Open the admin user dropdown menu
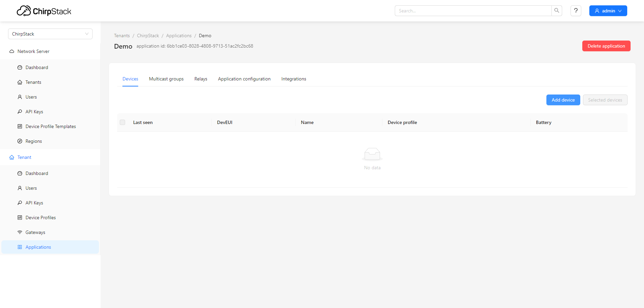 tap(608, 11)
